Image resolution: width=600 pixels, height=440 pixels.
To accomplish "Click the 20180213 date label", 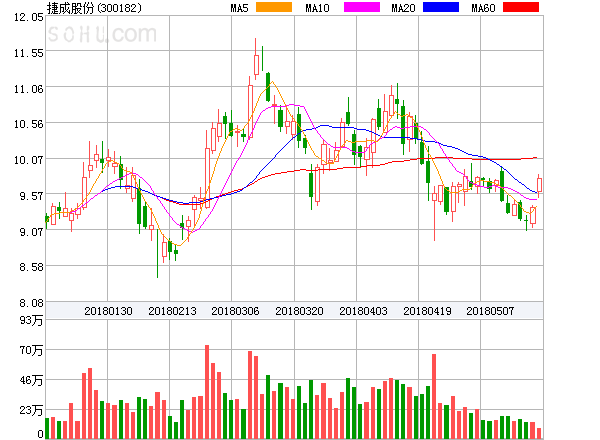I will (172, 311).
